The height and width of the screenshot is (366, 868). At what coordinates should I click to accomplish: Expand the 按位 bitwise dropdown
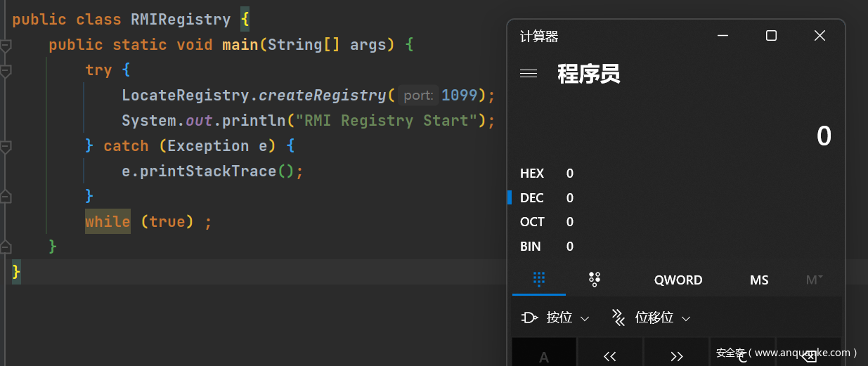pyautogui.click(x=585, y=318)
